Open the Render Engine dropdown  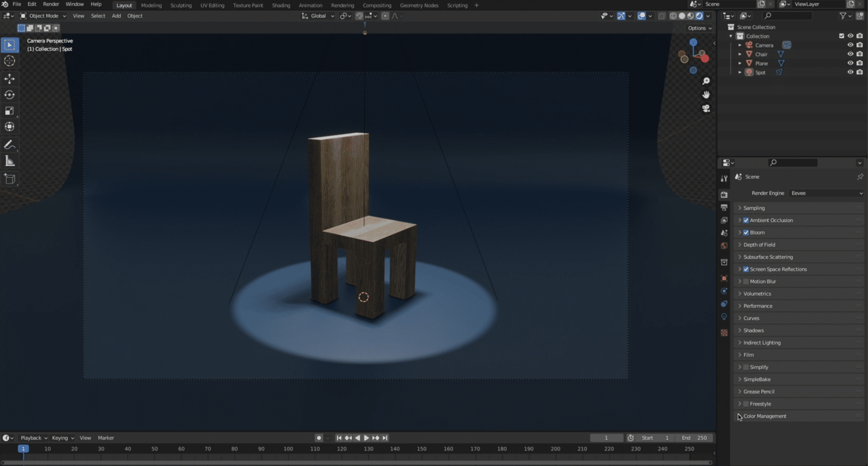pos(826,193)
